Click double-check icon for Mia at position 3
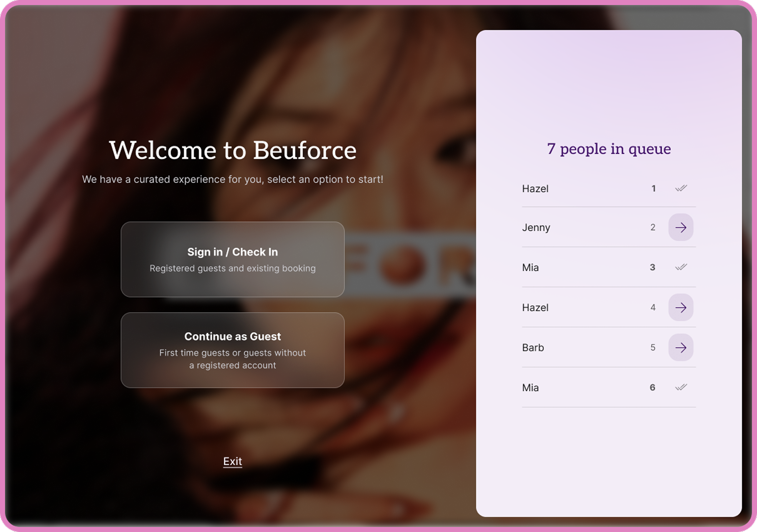The image size is (757, 532). [681, 267]
